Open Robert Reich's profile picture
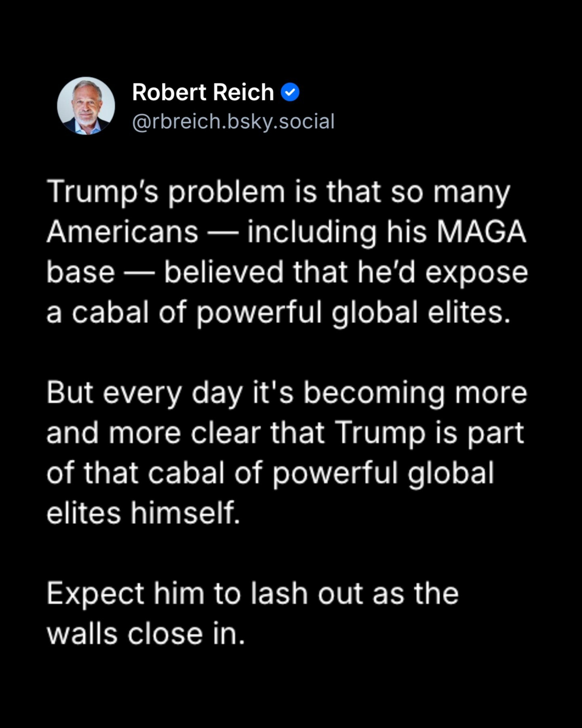Viewport: 582px width, 728px height. point(86,106)
